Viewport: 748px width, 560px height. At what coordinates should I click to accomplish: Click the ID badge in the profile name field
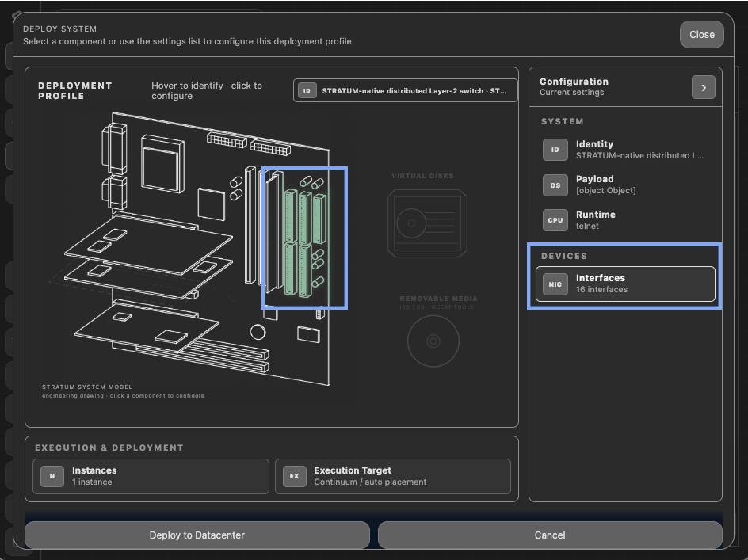(x=307, y=90)
